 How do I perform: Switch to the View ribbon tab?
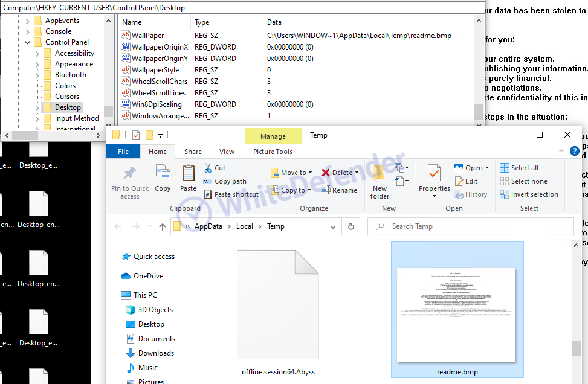pyautogui.click(x=227, y=152)
